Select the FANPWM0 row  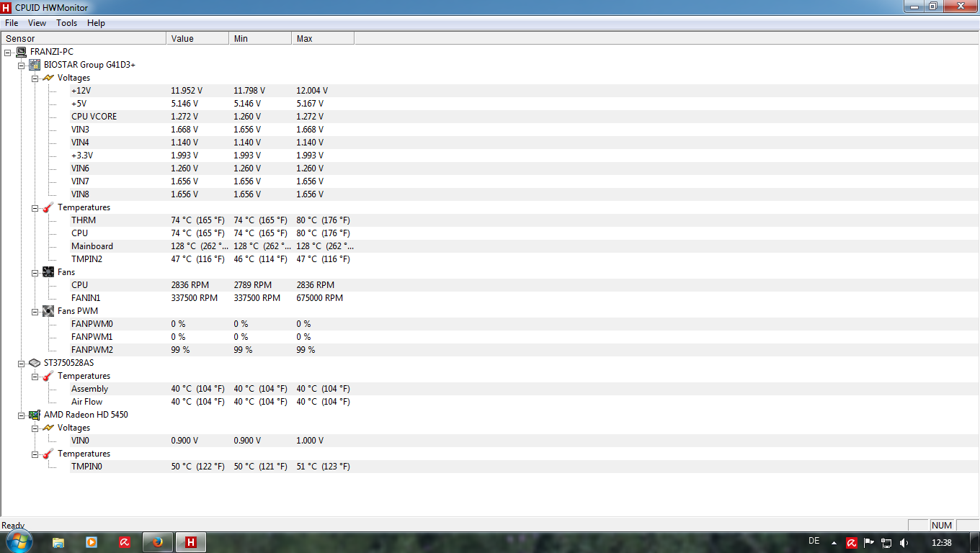tap(490, 324)
